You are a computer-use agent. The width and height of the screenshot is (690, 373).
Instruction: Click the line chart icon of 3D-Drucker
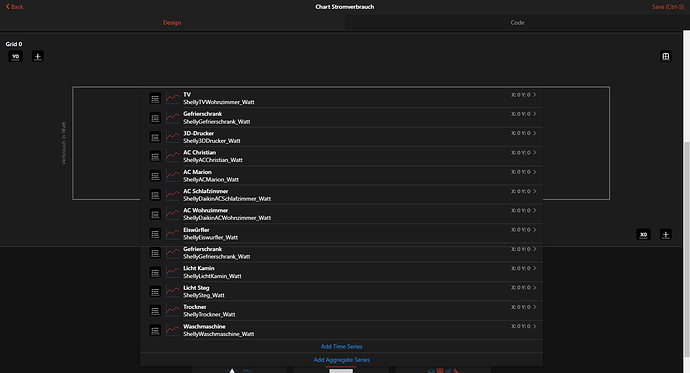click(173, 137)
